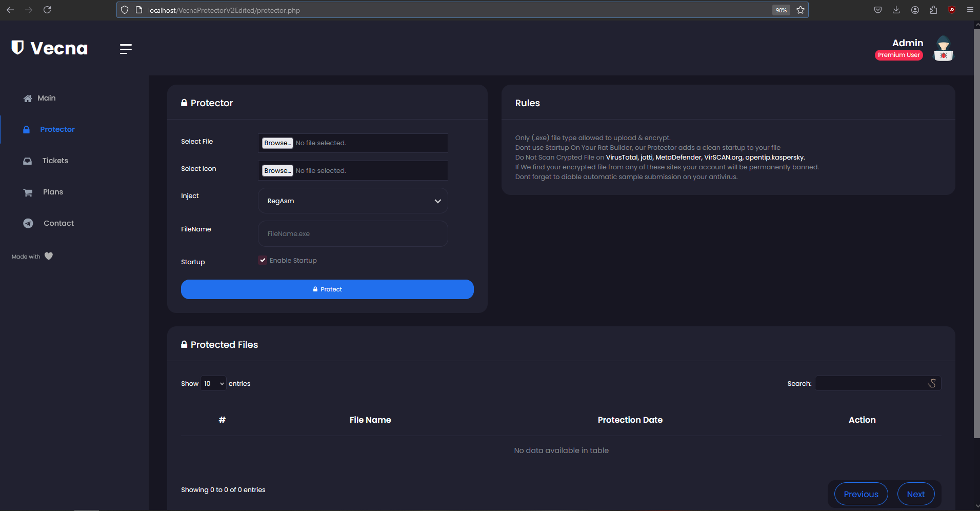
Task: Click the Next pagination button
Action: click(916, 494)
